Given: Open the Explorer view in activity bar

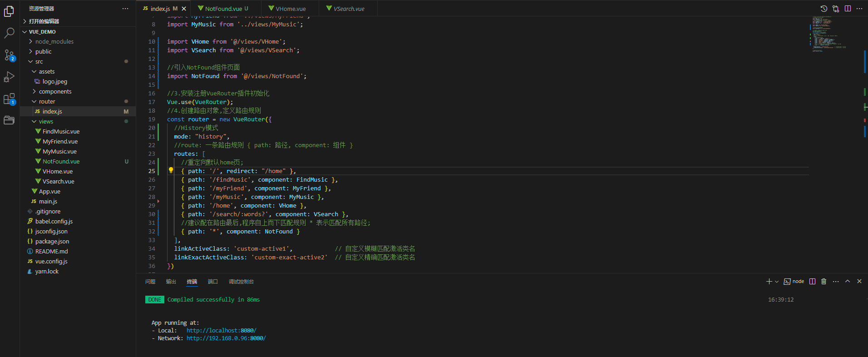Looking at the screenshot, I should pyautogui.click(x=9, y=11).
